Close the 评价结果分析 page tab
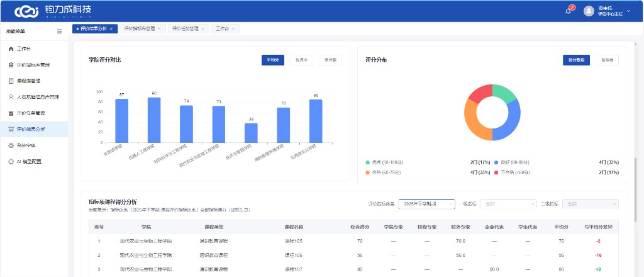This screenshot has width=644, height=277. point(111,29)
